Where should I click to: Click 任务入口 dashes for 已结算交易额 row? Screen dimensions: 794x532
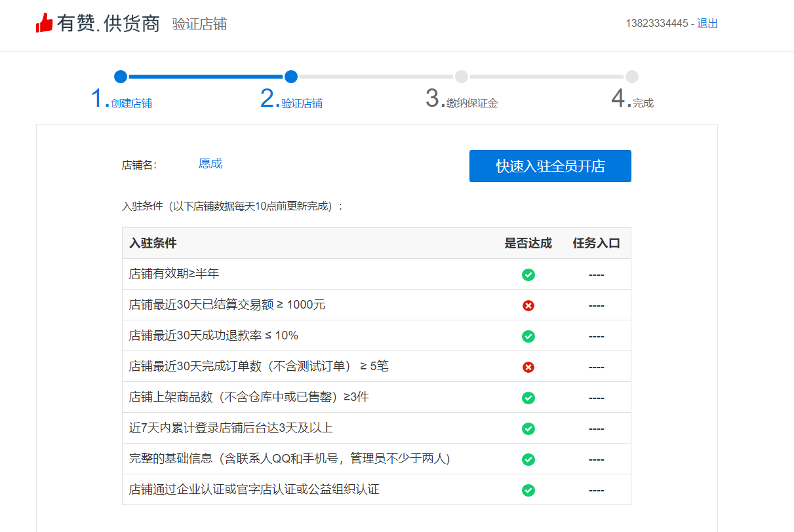pos(597,306)
